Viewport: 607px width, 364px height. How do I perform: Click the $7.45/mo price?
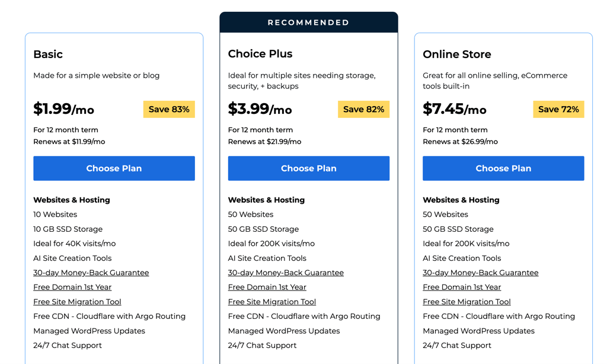455,109
